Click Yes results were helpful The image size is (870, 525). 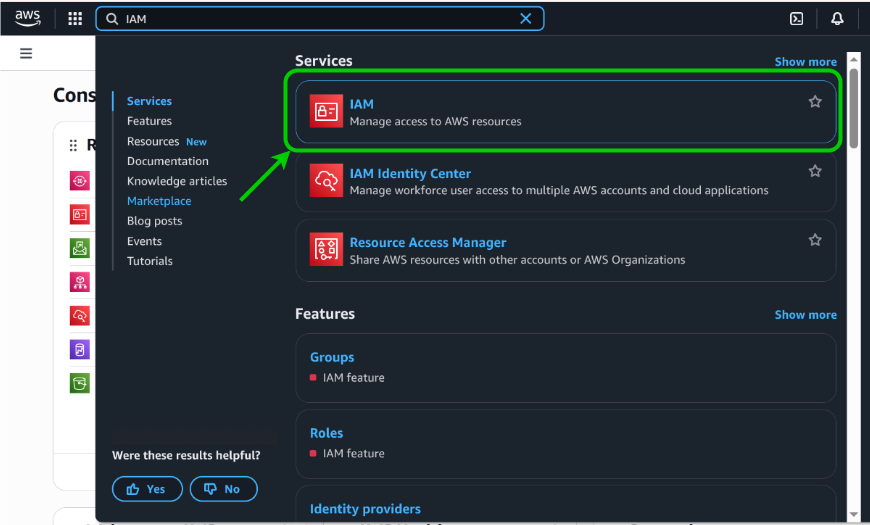click(147, 489)
